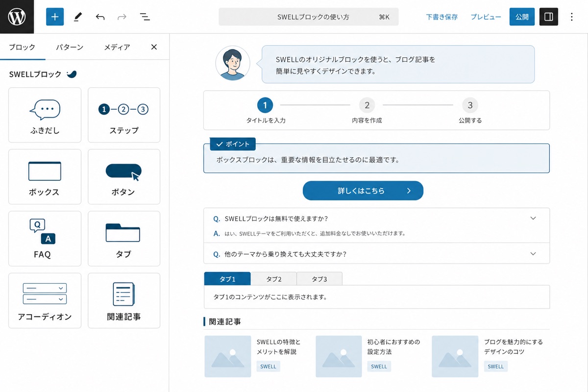This screenshot has width=588, height=392.
Task: Toggle the block inserter plus button
Action: [x=55, y=17]
